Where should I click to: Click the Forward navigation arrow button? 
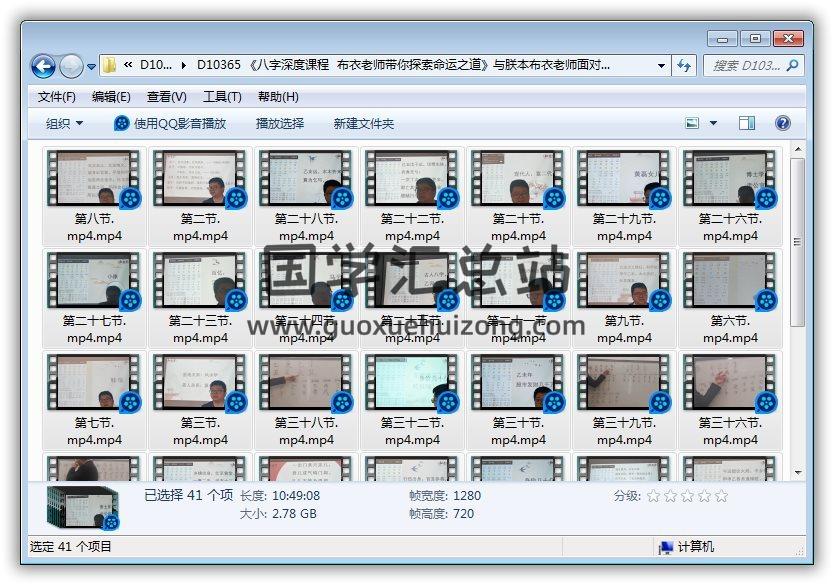71,66
